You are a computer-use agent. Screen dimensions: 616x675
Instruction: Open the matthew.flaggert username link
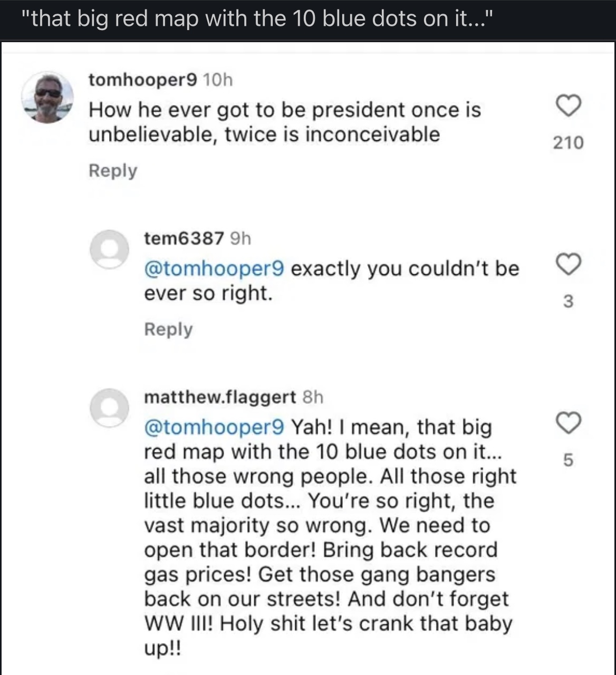[x=220, y=397]
